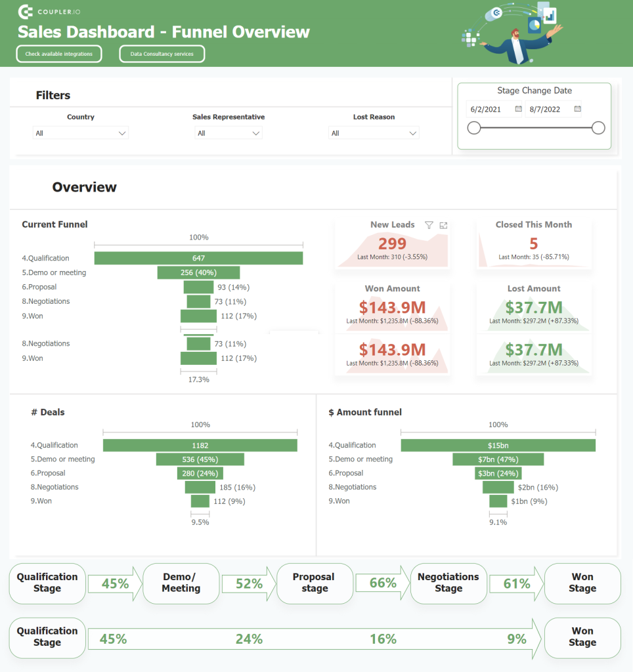
Task: Open the start date calendar picker
Action: pos(518,109)
